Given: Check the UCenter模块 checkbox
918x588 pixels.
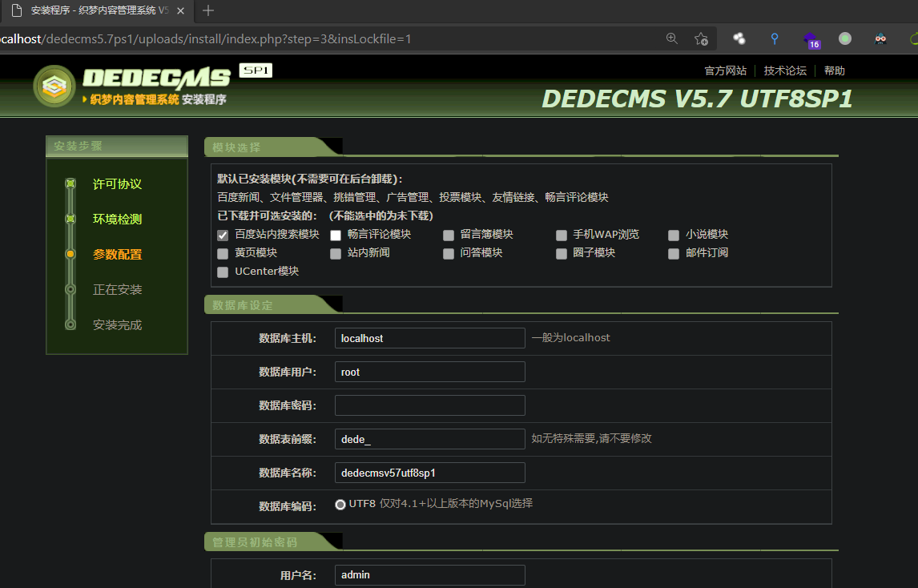Looking at the screenshot, I should 222,272.
